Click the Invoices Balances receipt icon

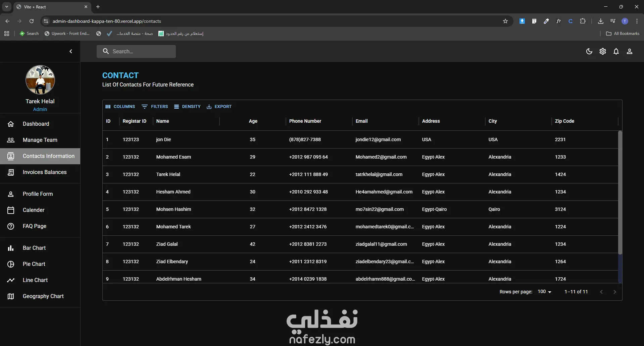point(11,172)
